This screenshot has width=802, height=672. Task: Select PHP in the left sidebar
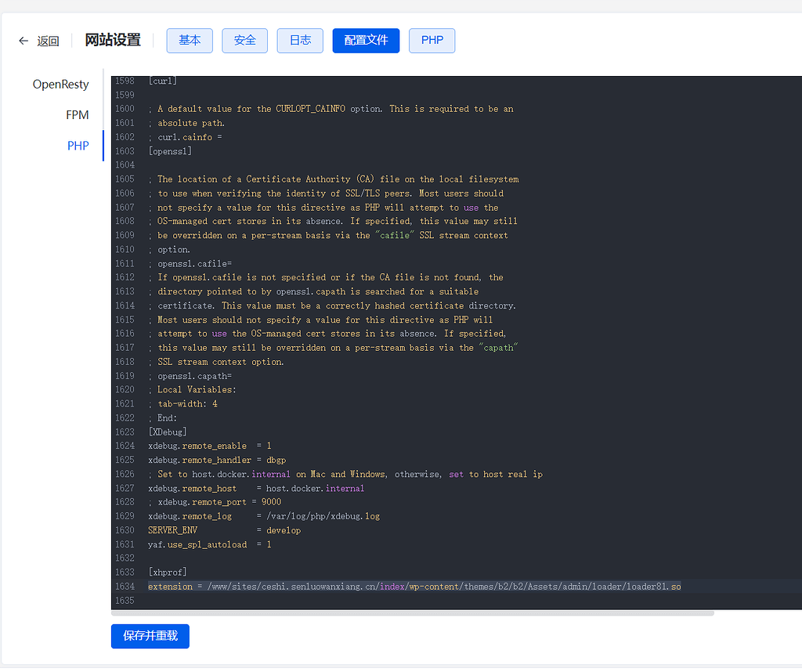[x=78, y=145]
